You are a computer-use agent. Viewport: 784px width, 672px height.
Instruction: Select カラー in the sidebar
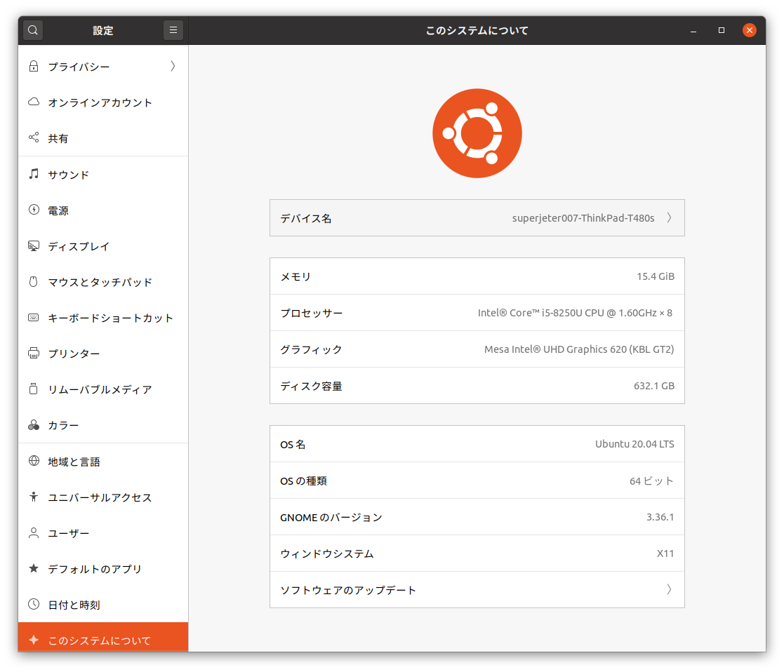[103, 425]
